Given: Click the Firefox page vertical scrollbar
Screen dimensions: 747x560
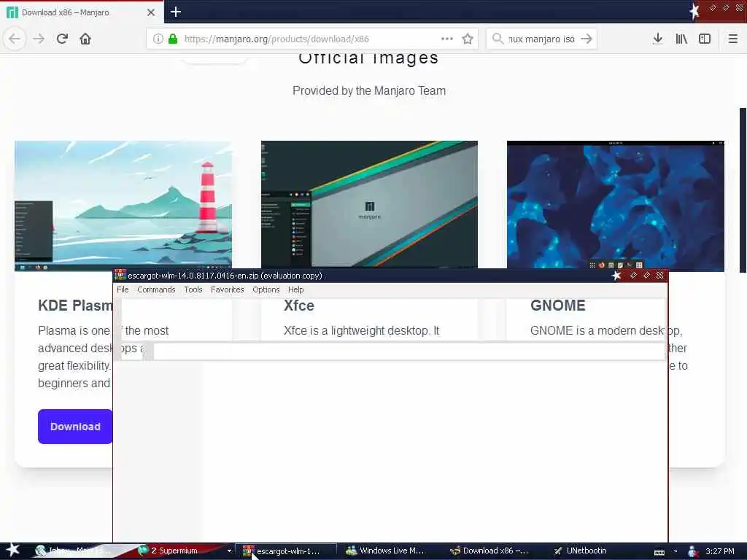Looking at the screenshot, I should pyautogui.click(x=742, y=190).
